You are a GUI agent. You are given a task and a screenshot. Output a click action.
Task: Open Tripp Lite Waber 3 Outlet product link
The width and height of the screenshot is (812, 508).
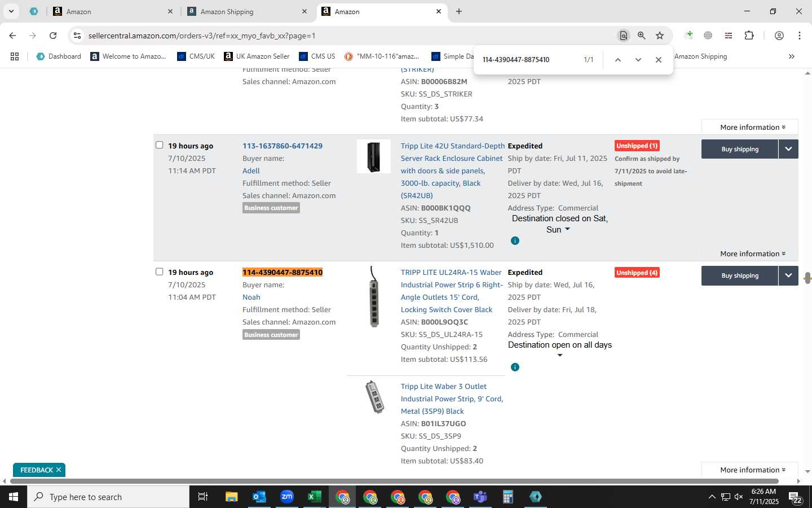click(452, 398)
